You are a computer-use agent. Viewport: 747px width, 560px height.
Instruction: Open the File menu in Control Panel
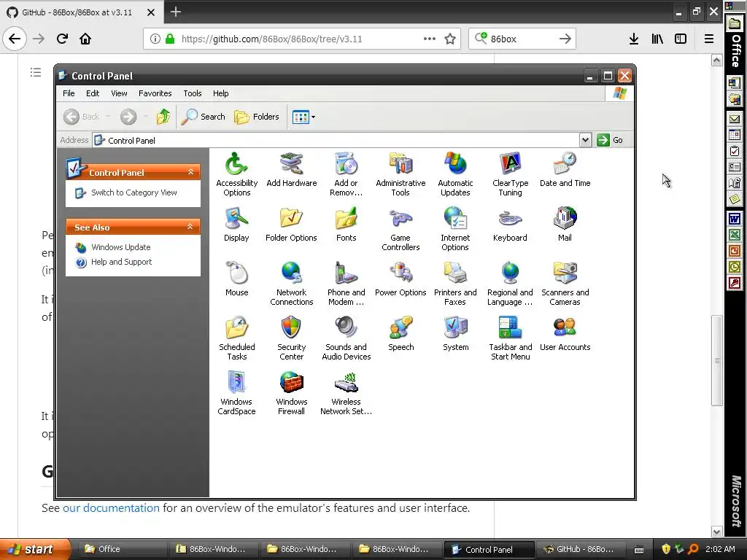point(69,93)
